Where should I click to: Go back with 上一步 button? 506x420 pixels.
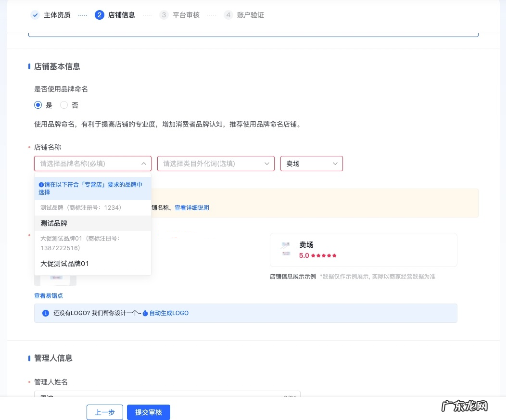[x=105, y=412]
